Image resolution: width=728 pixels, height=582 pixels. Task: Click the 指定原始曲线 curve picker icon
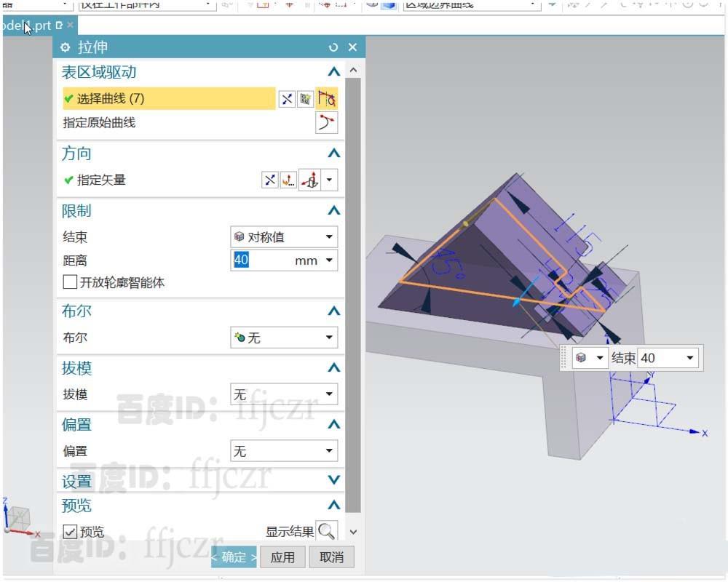click(x=325, y=122)
